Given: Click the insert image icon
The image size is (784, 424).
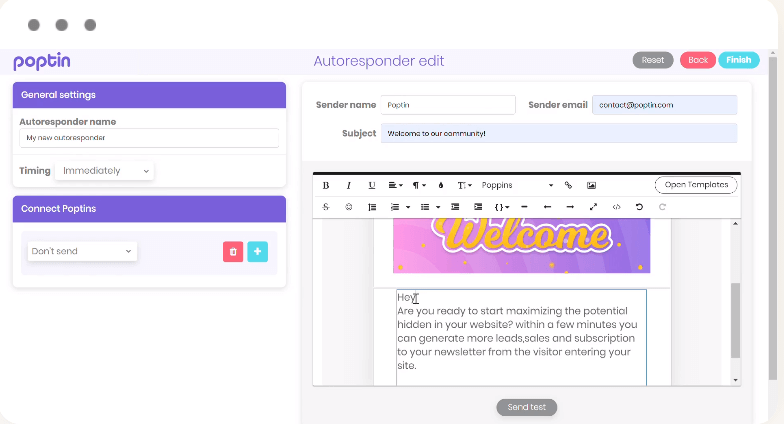Looking at the screenshot, I should (x=591, y=186).
